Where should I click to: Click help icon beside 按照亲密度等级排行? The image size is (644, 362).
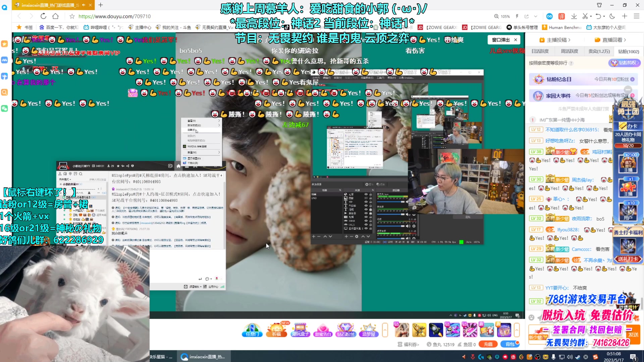[571, 63]
